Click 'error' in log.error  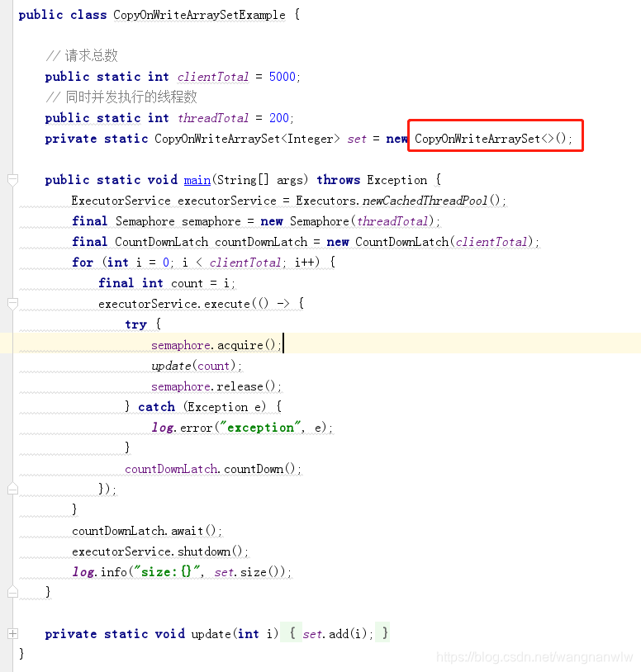point(196,428)
